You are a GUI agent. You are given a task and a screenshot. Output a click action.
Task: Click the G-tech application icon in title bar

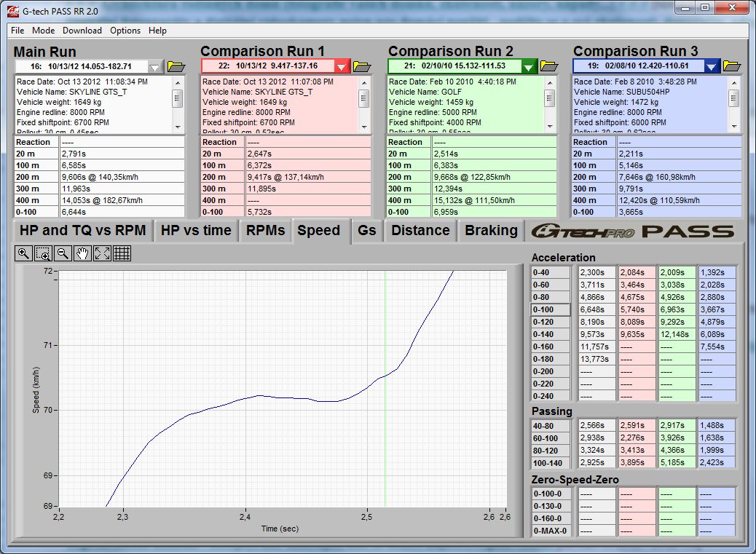13,11
